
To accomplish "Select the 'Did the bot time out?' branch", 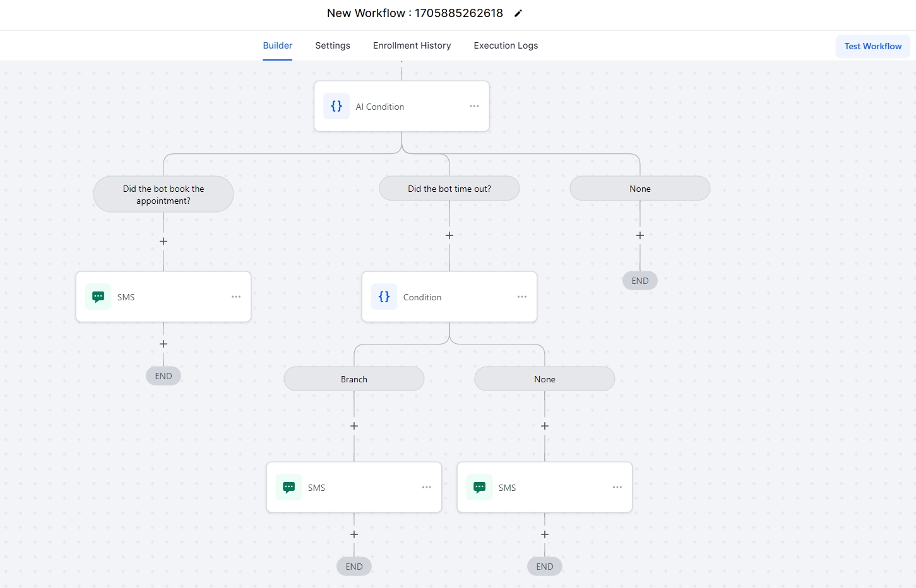I will click(x=449, y=189).
